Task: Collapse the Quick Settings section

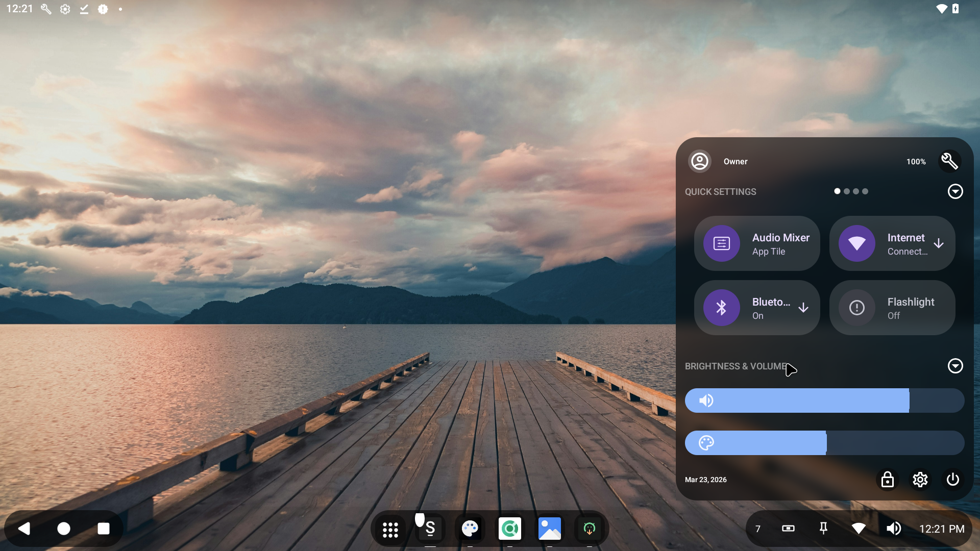Action: pyautogui.click(x=955, y=191)
